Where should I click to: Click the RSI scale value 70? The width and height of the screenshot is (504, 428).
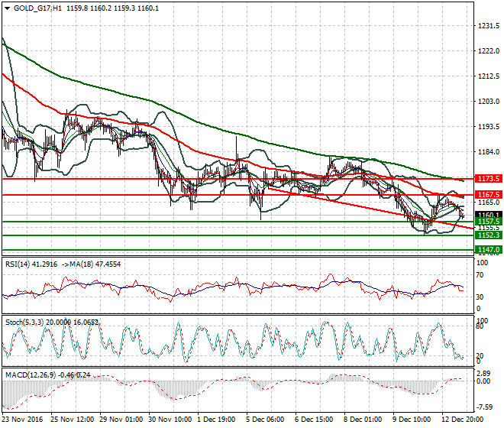(x=480, y=275)
